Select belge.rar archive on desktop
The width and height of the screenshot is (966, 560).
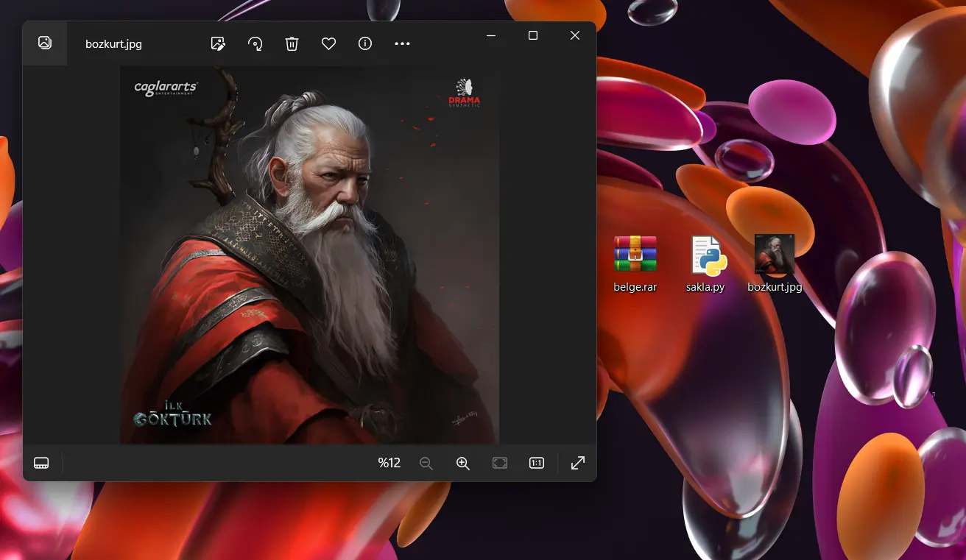(x=635, y=264)
